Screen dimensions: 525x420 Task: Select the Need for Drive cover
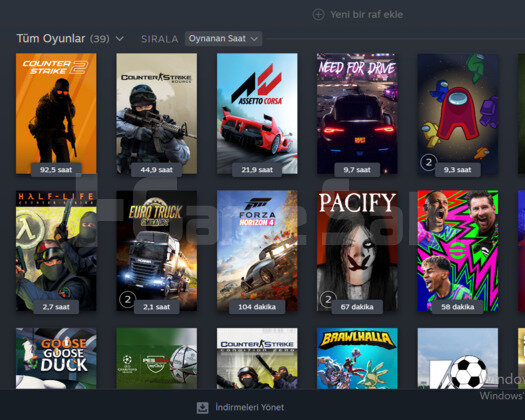coord(357,114)
